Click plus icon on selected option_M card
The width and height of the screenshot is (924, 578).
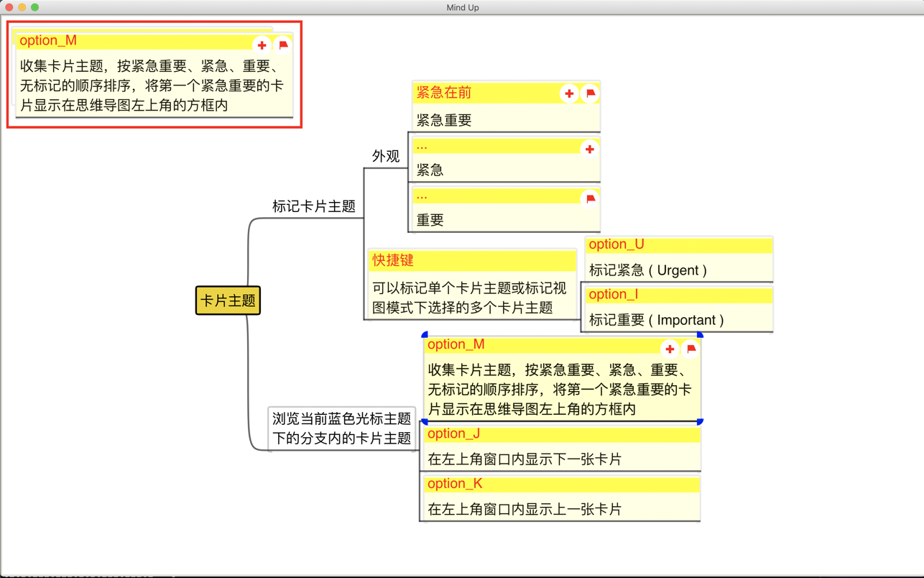[670, 349]
